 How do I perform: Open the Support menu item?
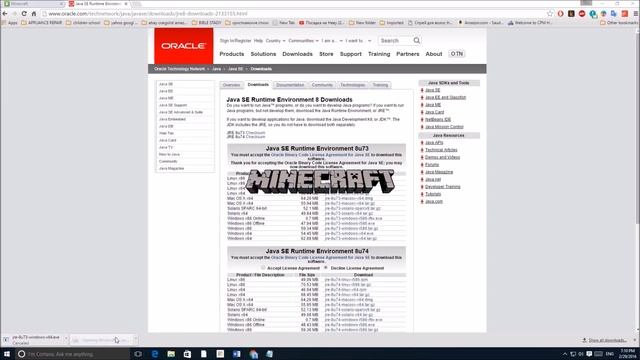(351, 54)
